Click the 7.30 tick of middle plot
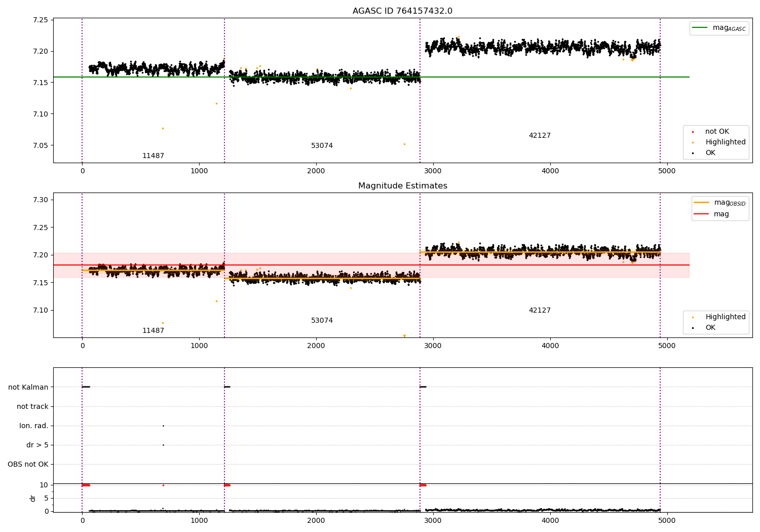760x532 pixels. click(x=40, y=200)
